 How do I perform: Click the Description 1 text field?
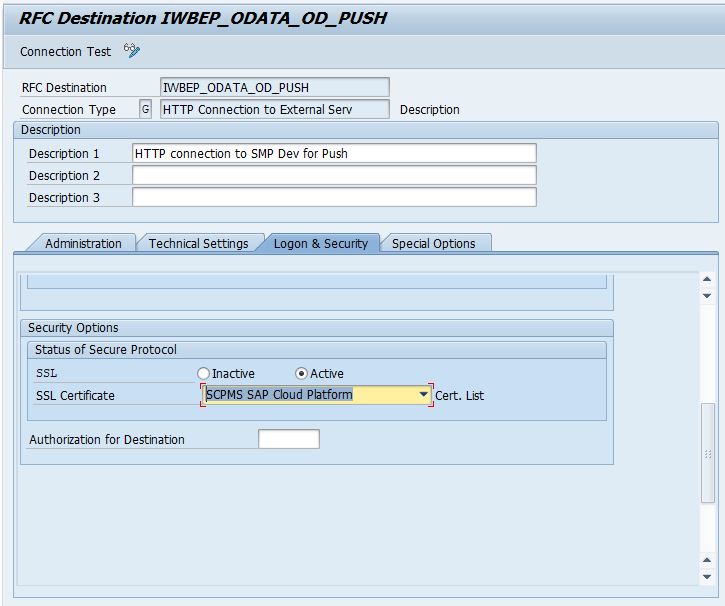tap(334, 153)
